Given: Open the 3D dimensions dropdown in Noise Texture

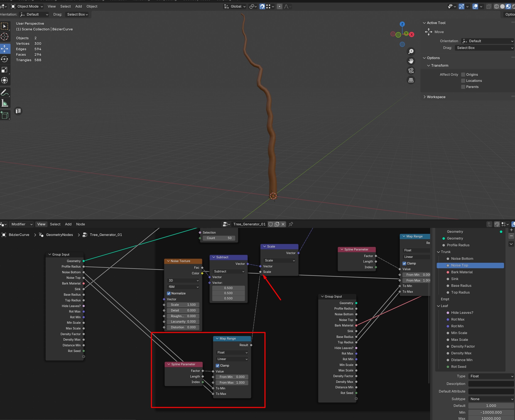Looking at the screenshot, I should tap(183, 281).
